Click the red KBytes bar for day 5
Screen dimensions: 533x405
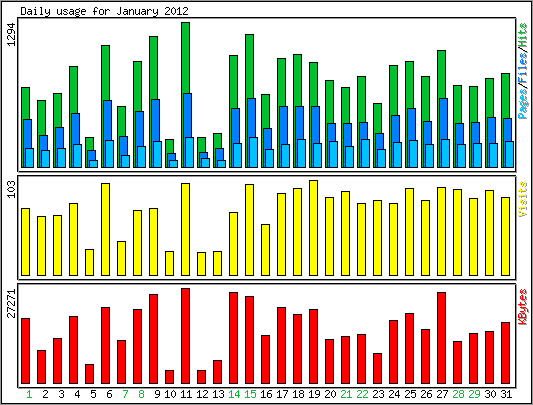coord(90,374)
